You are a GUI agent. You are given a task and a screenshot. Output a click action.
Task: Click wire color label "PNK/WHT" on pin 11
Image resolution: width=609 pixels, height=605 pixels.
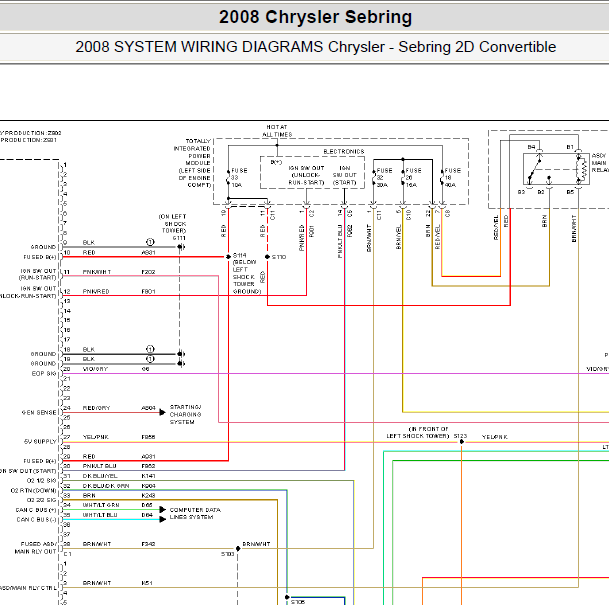pos(97,272)
